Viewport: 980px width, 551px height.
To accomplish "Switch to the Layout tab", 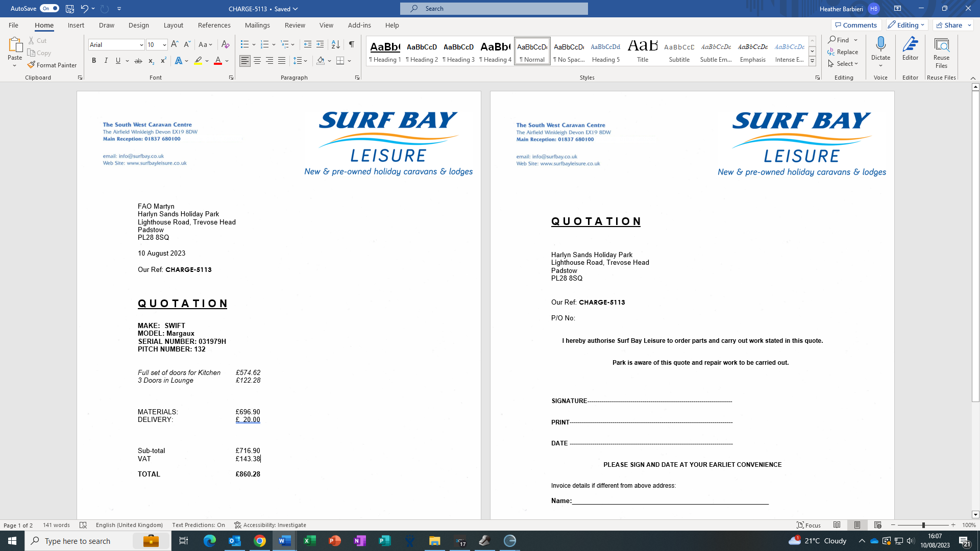I will click(173, 25).
